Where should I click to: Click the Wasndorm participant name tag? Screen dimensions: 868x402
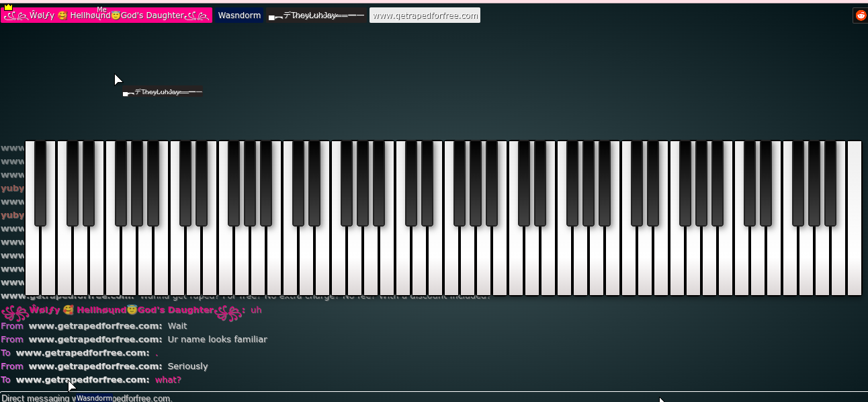click(239, 15)
